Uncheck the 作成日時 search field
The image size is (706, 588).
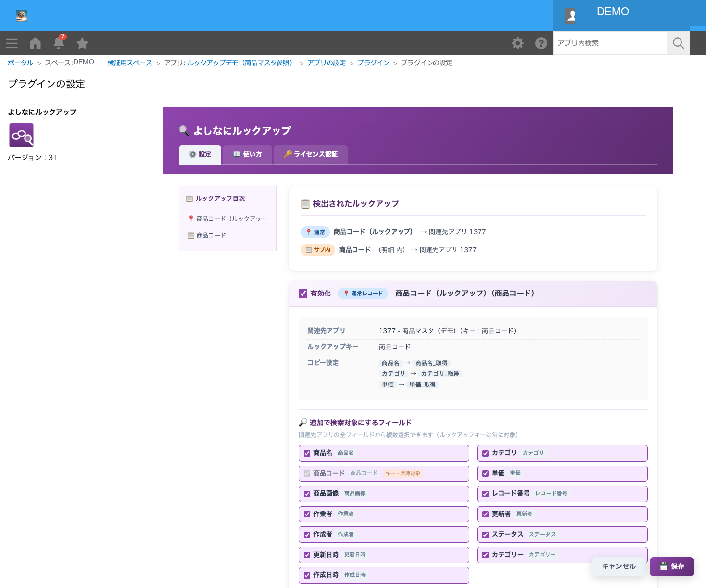(x=307, y=575)
